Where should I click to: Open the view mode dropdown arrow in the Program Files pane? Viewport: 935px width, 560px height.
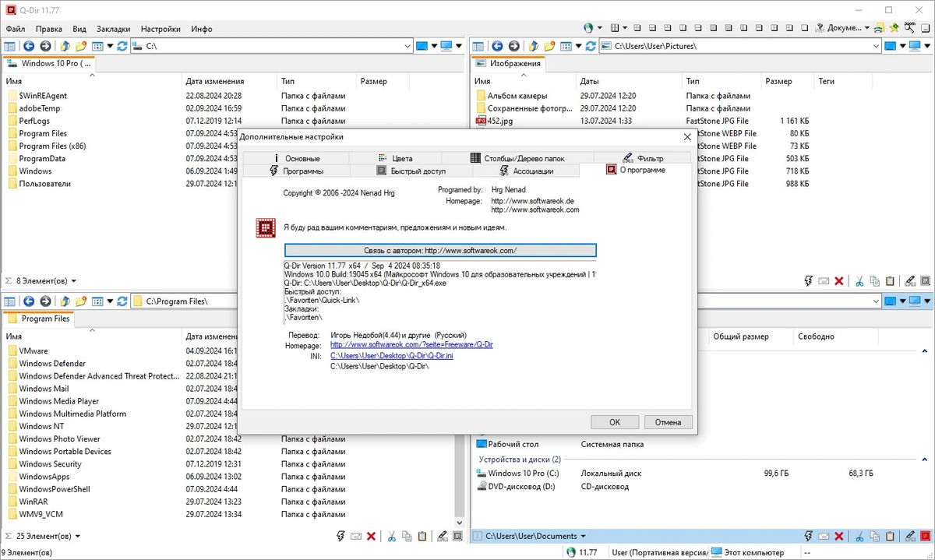pos(110,301)
